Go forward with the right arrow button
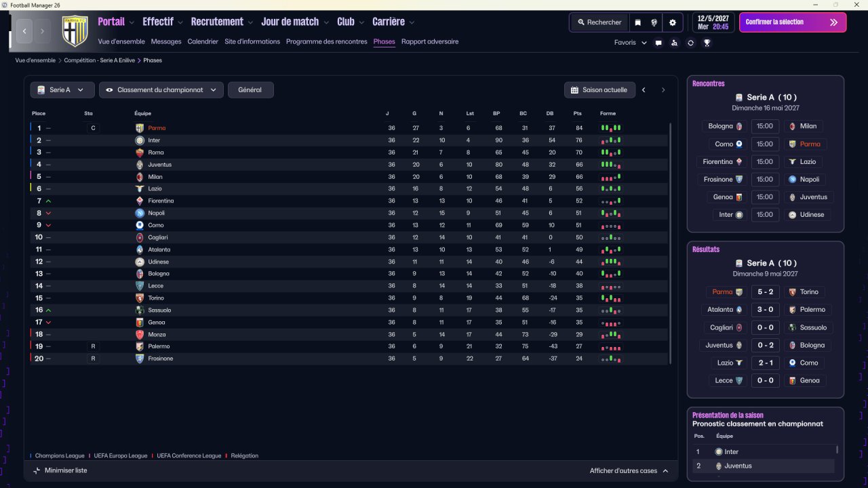Screen dimensions: 868x488 pos(42,31)
